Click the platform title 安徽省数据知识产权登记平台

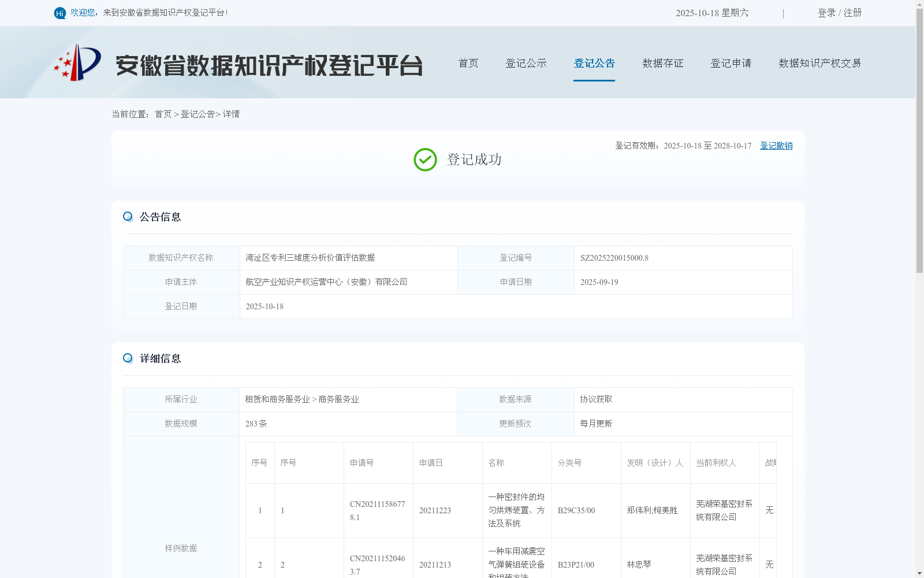tap(269, 65)
